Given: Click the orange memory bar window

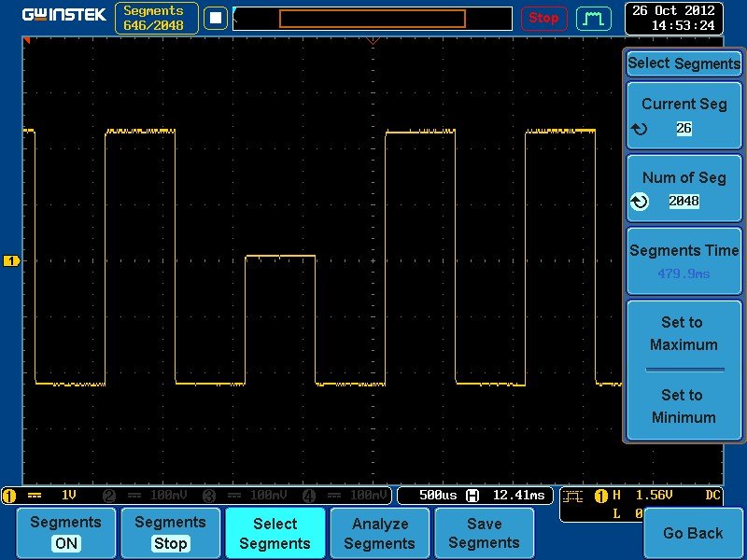Looking at the screenshot, I should pyautogui.click(x=372, y=19).
